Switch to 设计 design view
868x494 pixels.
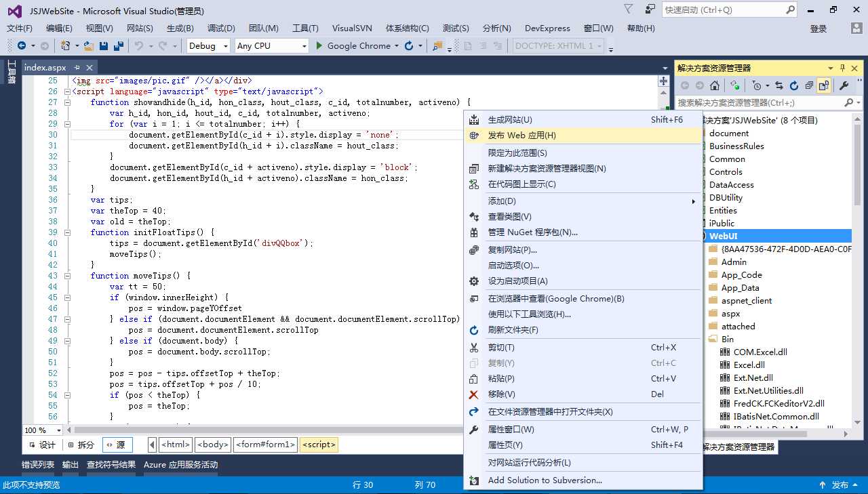tap(42, 445)
